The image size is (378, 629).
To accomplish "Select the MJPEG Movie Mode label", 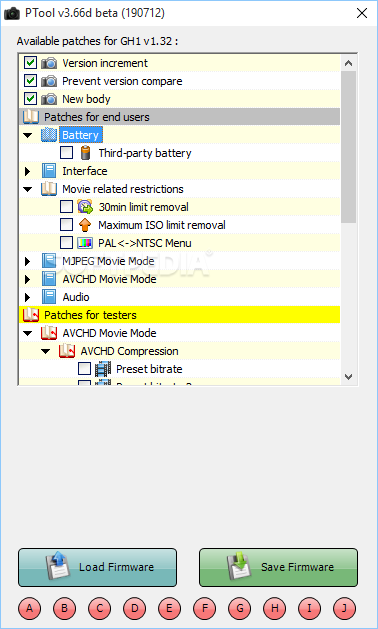I will coord(108,261).
